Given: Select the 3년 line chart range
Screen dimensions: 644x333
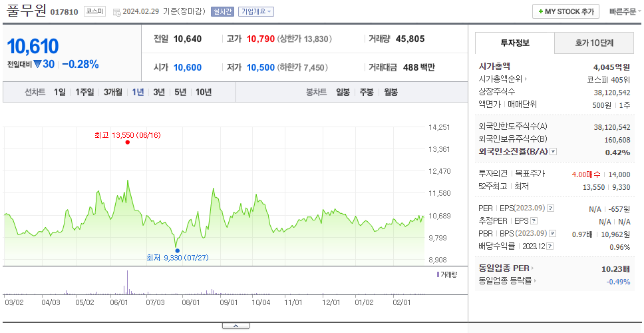Looking at the screenshot, I should point(159,92).
